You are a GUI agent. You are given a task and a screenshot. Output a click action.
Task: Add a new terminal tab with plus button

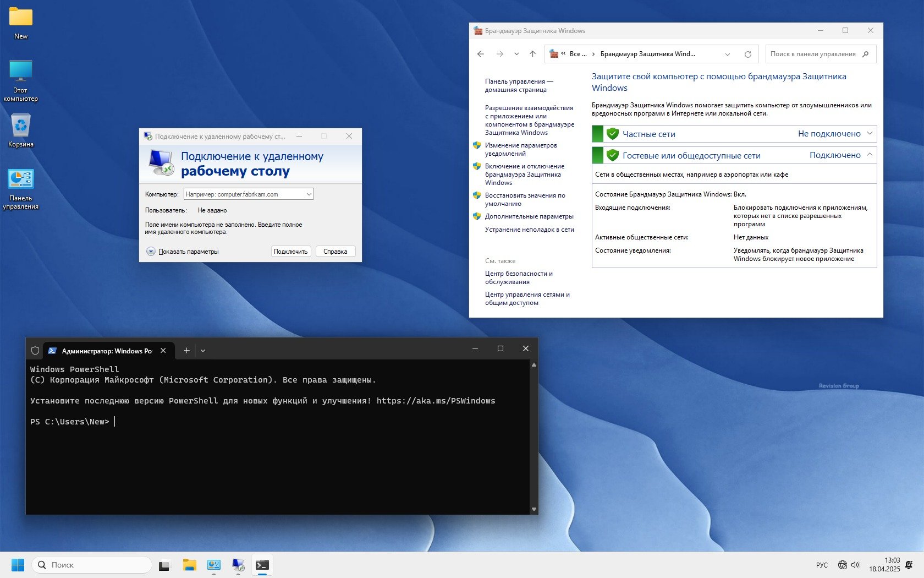186,351
